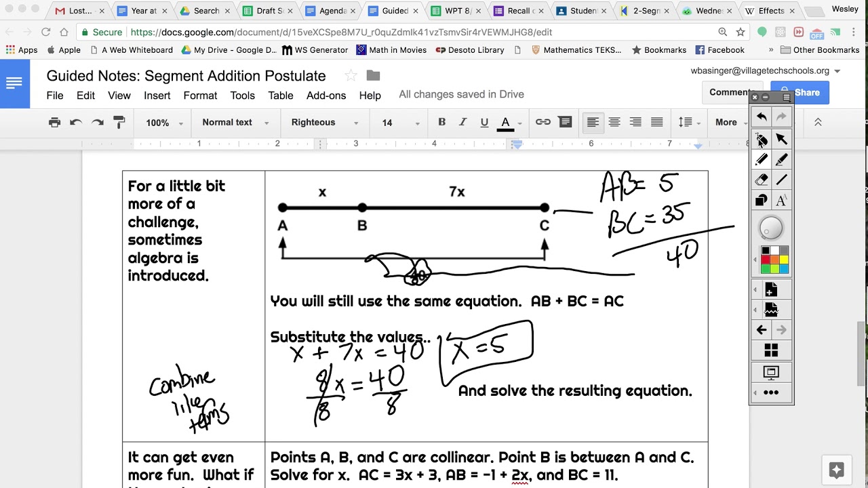This screenshot has width=868, height=488.
Task: Open the account email dropdown
Action: (x=766, y=70)
